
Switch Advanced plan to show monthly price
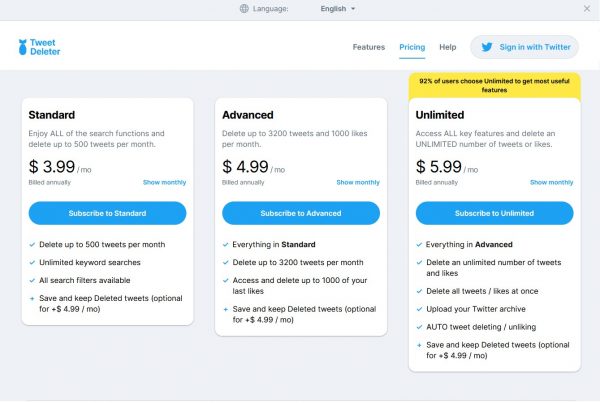click(x=357, y=183)
